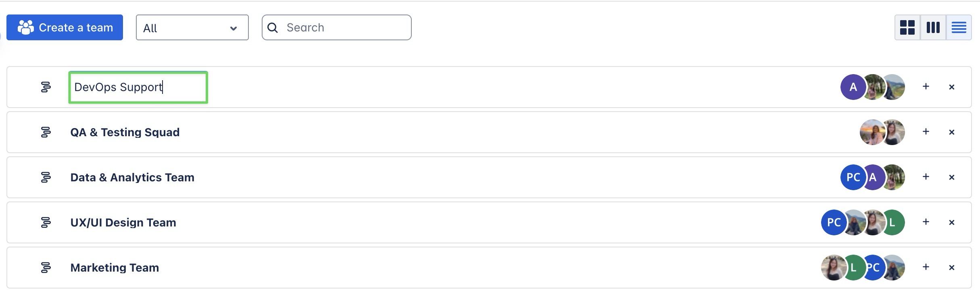The height and width of the screenshot is (299, 980).
Task: Delete the QA & Testing Squad team
Action: pos(952,132)
